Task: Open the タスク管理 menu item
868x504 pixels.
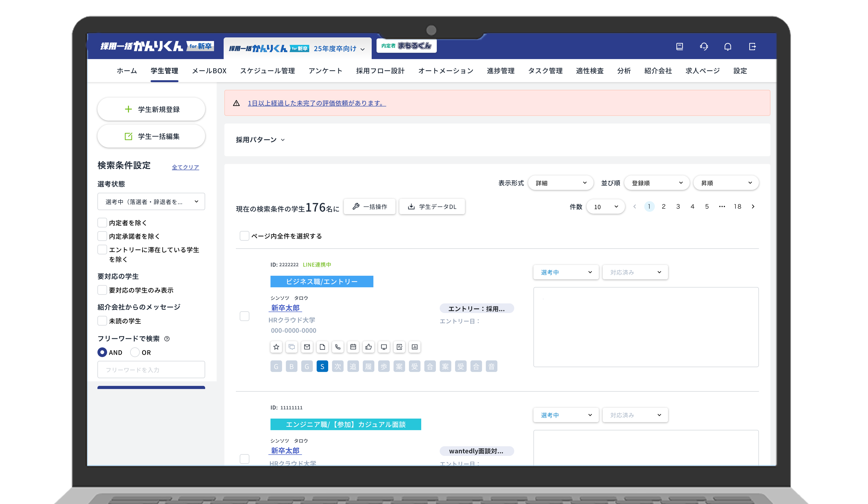Action: 545,71
